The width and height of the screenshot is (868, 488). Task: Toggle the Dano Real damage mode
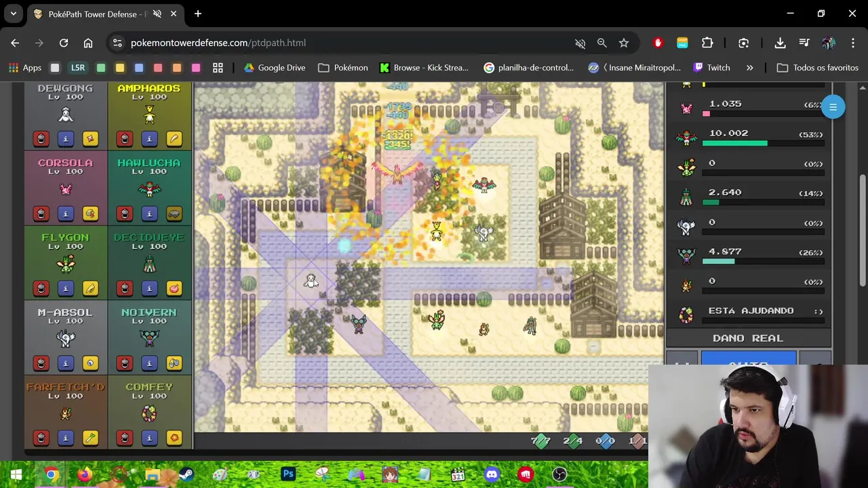point(748,338)
